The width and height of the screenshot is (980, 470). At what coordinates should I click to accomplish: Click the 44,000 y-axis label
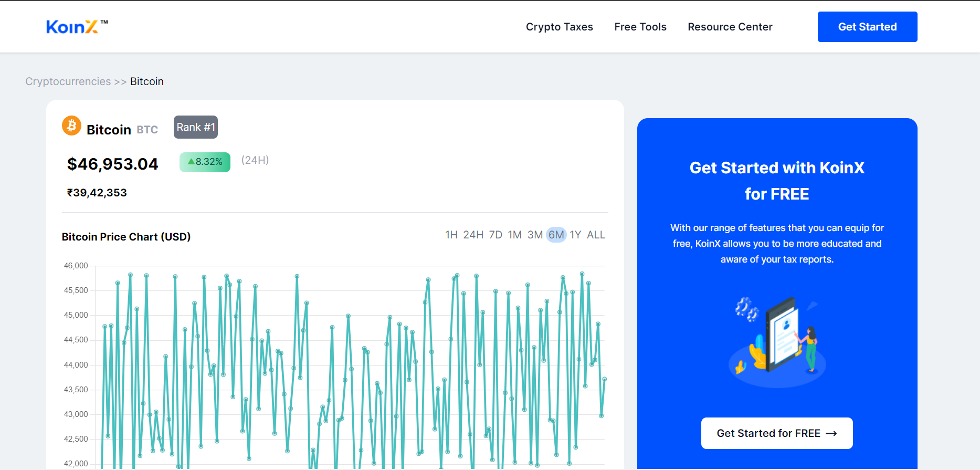[x=76, y=365]
